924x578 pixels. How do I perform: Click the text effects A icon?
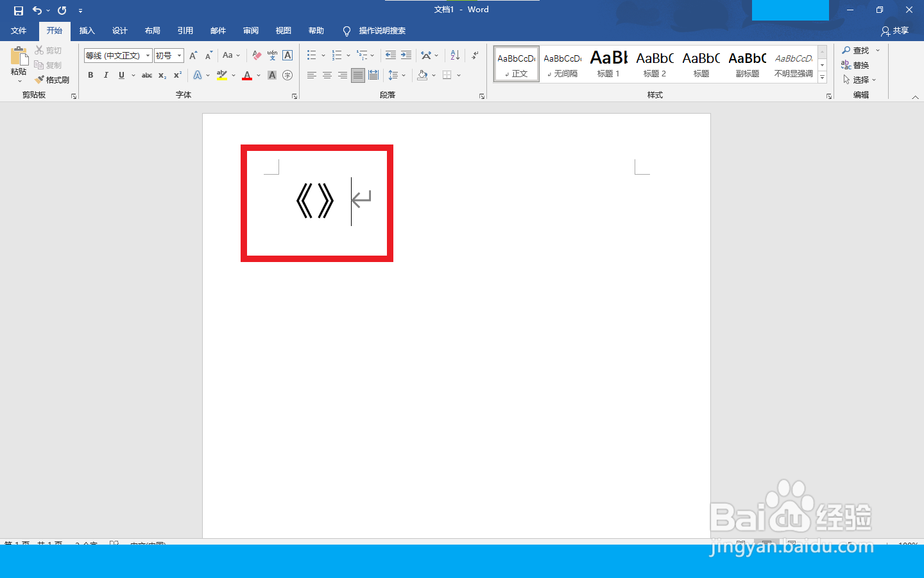[198, 75]
